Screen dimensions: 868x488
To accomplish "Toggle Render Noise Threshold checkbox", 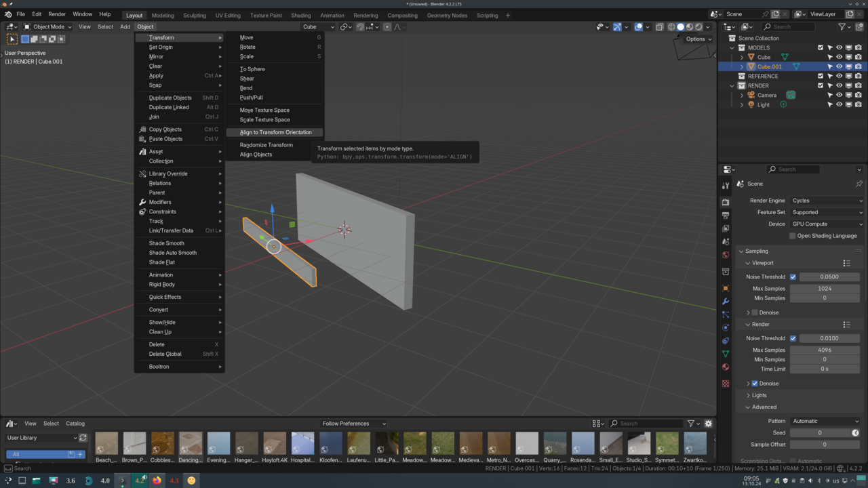I will [x=793, y=338].
